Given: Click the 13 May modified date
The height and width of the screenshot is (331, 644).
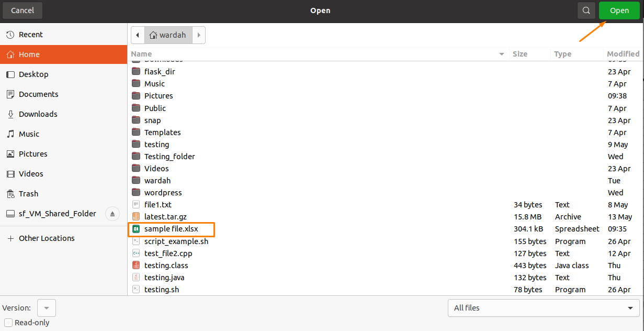Looking at the screenshot, I should 620,217.
